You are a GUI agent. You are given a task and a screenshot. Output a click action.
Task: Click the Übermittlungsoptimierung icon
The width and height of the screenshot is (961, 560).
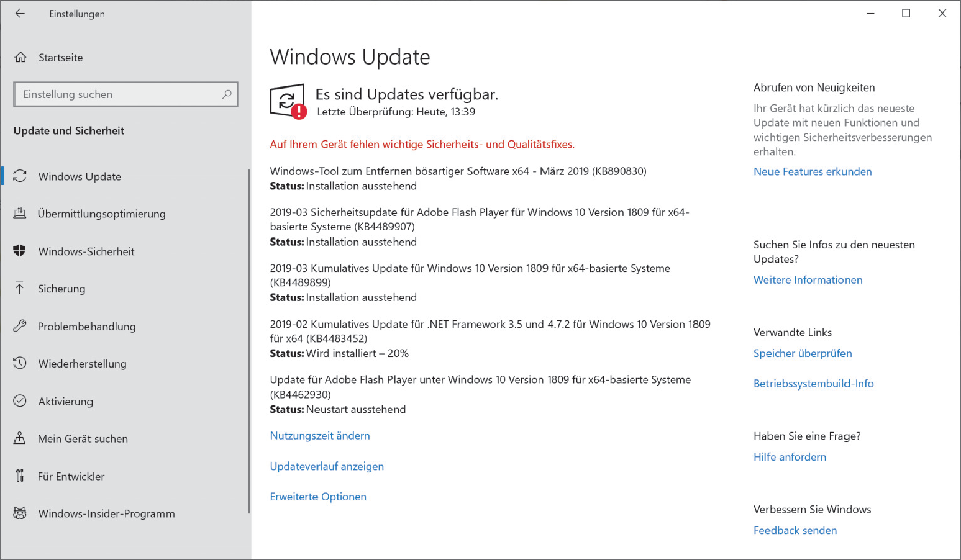coord(20,214)
